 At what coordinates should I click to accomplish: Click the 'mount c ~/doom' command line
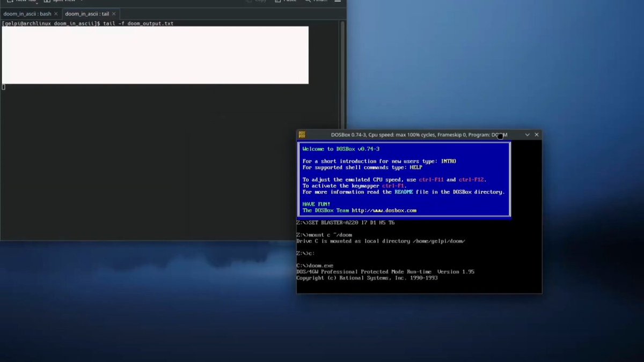324,235
